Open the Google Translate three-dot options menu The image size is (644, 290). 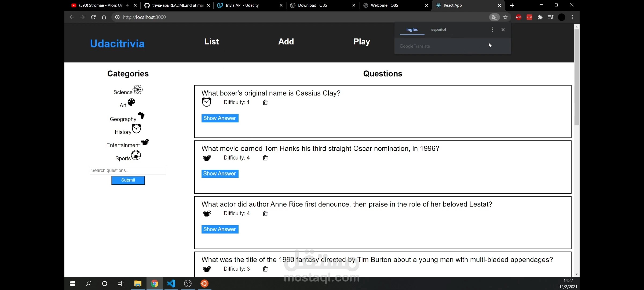[492, 30]
